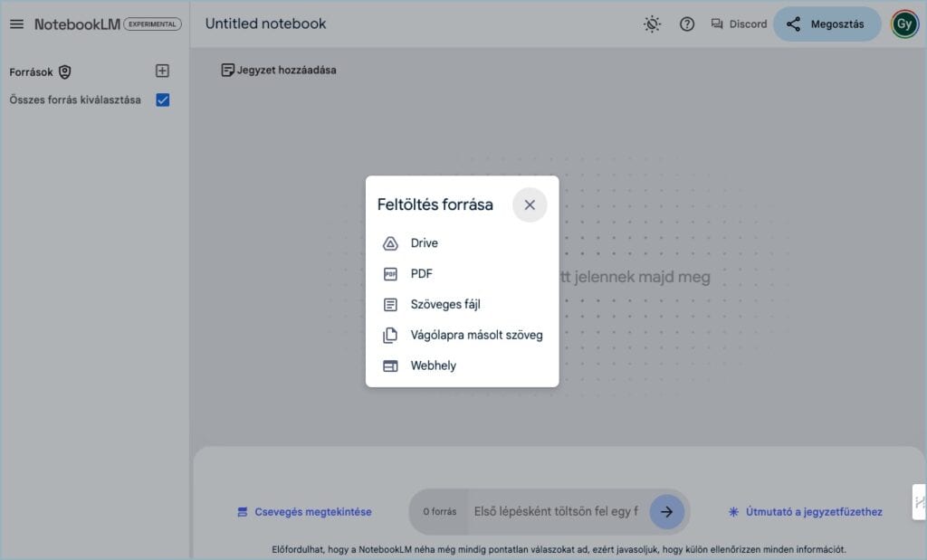Click the Megosztás share button

coord(827,24)
